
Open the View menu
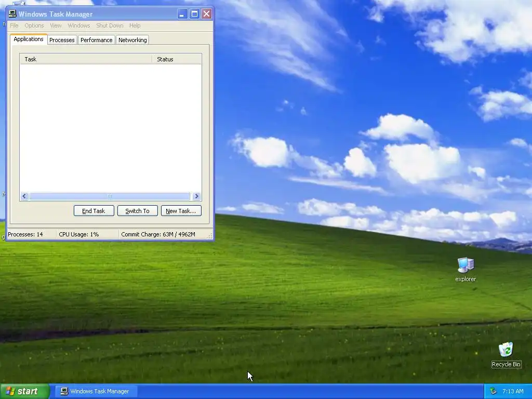pos(56,25)
